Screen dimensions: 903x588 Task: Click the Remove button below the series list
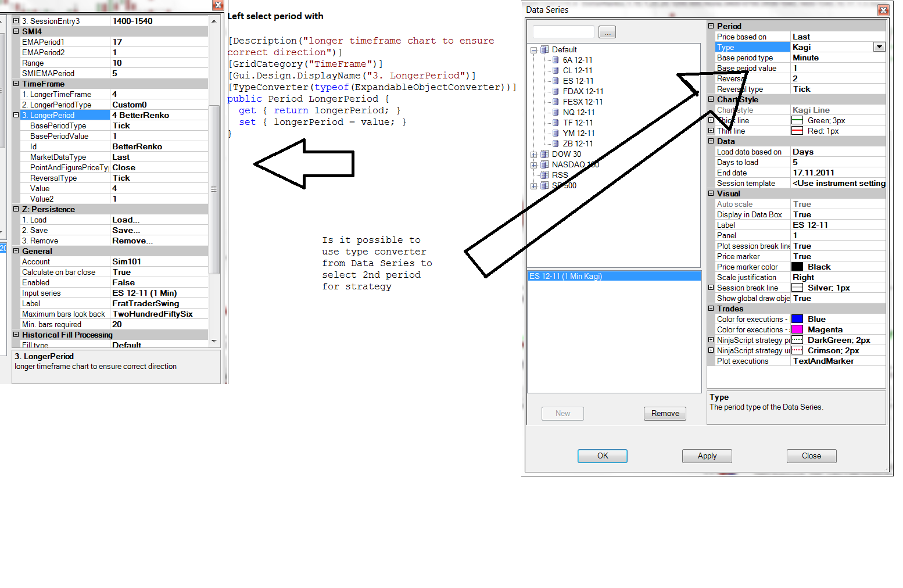(x=665, y=414)
